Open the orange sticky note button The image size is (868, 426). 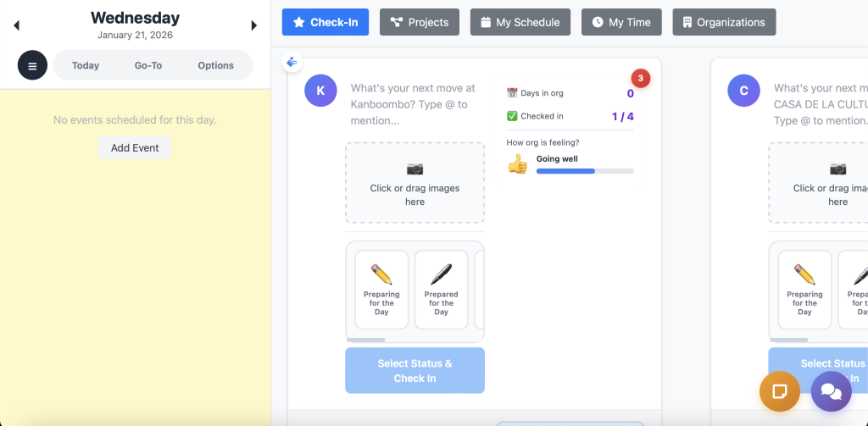click(779, 391)
